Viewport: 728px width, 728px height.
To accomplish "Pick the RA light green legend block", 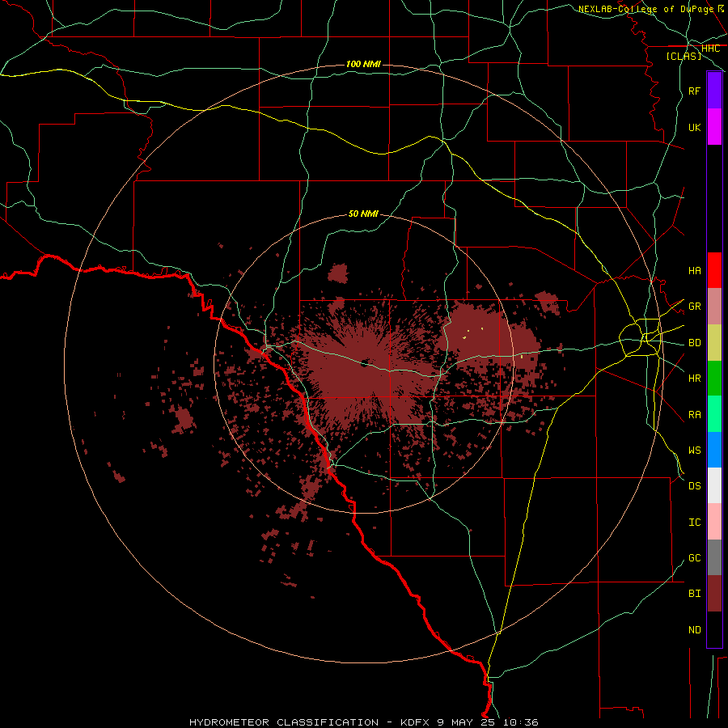I will click(x=714, y=414).
